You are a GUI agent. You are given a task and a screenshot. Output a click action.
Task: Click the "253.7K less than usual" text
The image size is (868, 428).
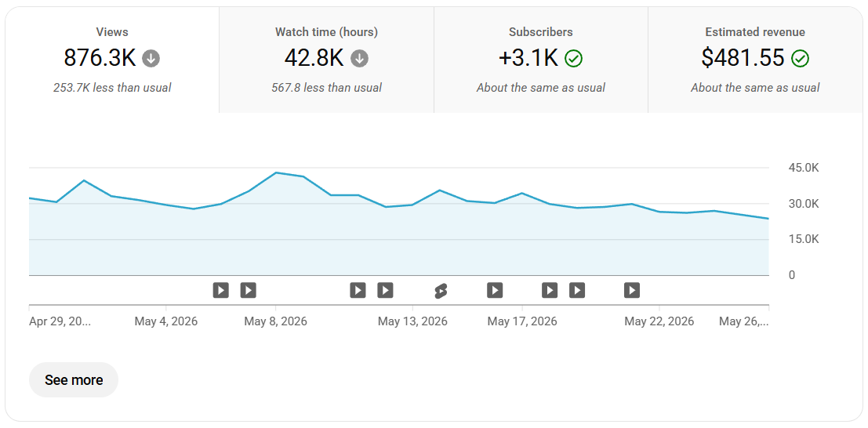click(x=112, y=88)
